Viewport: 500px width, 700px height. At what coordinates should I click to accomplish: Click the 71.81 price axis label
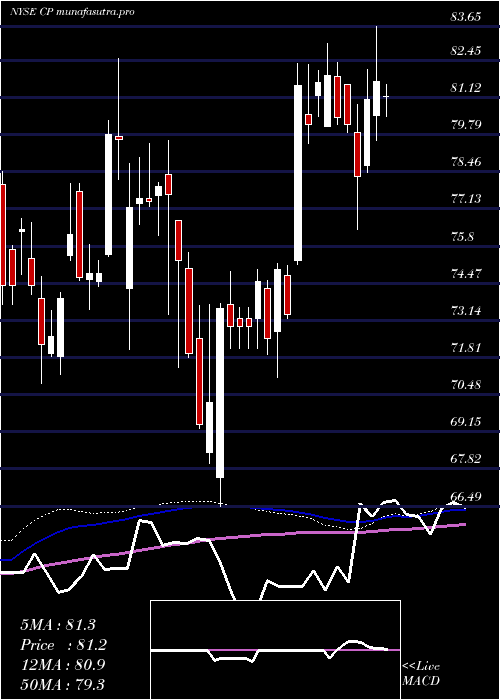click(x=466, y=347)
